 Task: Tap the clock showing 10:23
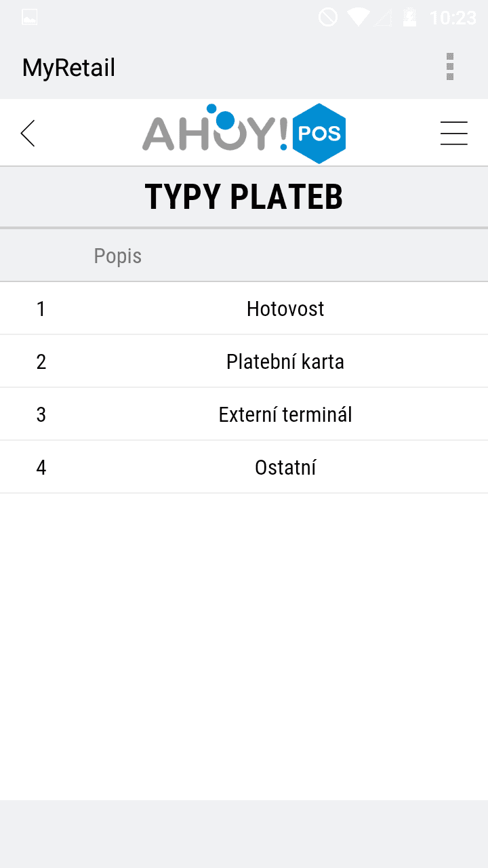(453, 18)
